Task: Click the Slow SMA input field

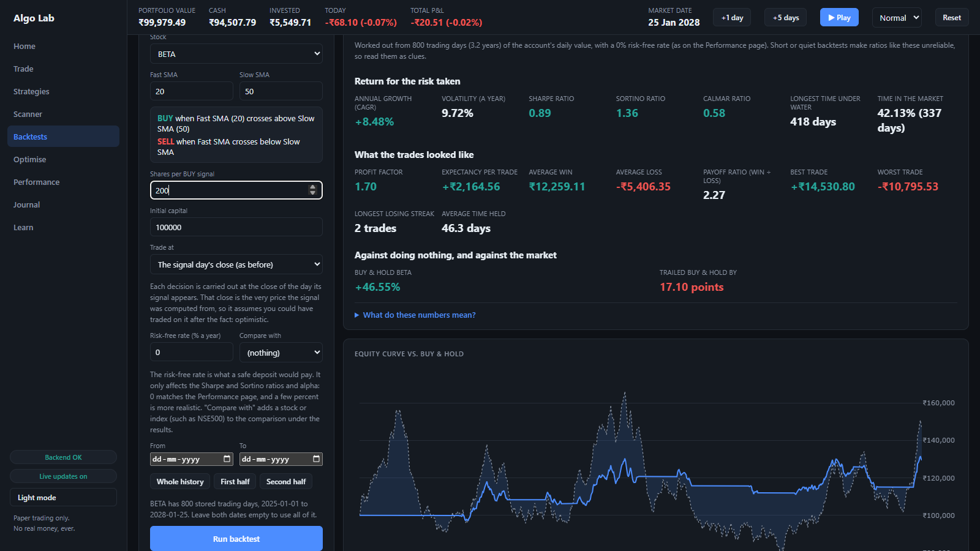Action: pyautogui.click(x=281, y=91)
